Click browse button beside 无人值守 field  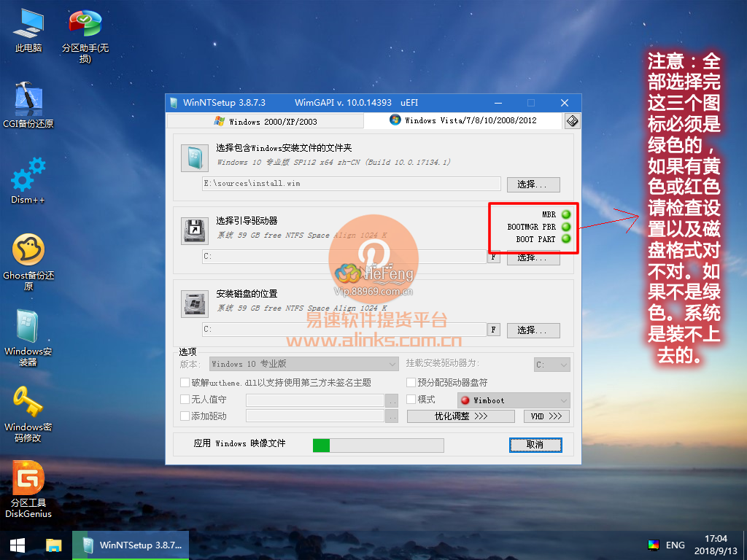[x=392, y=400]
